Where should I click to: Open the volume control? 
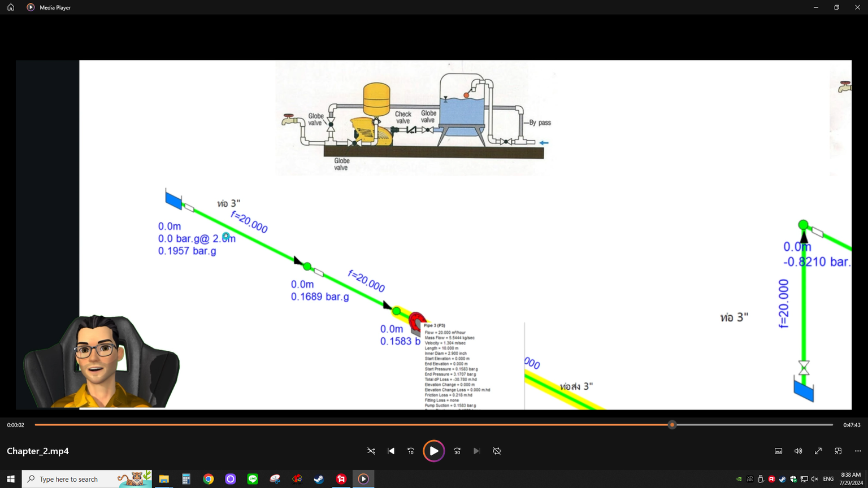point(798,451)
